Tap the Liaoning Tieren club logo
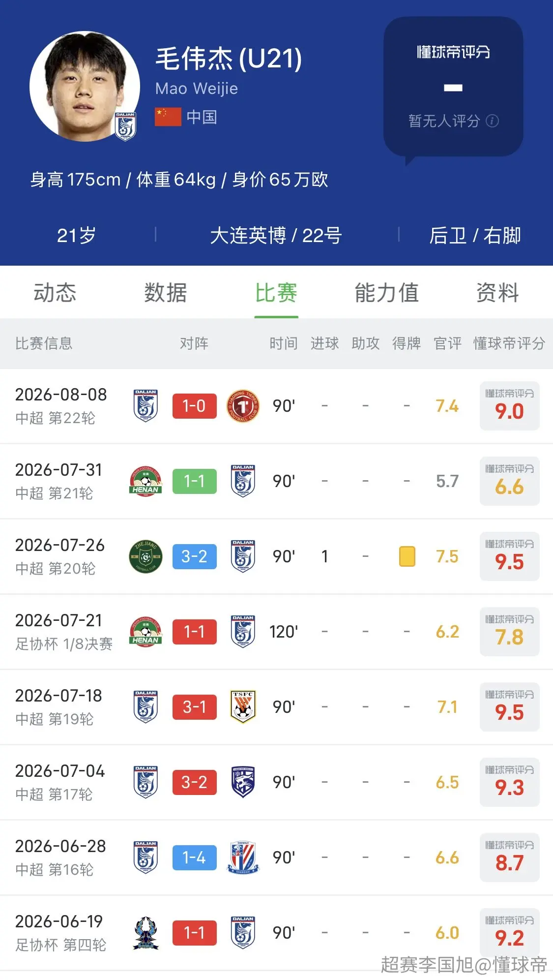The width and height of the screenshot is (553, 980). click(x=243, y=406)
